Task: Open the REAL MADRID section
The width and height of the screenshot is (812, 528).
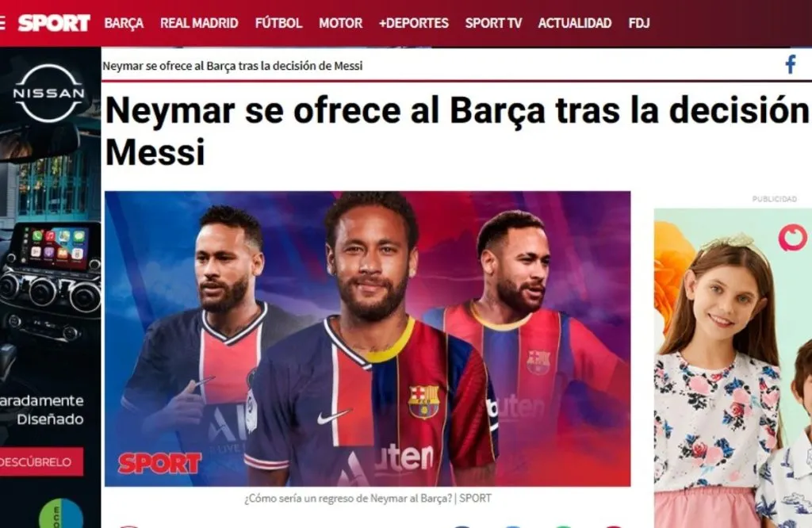Action: click(199, 23)
